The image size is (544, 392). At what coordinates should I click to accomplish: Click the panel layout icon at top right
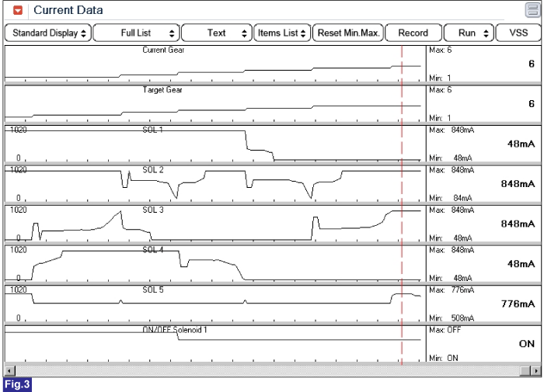(x=532, y=10)
